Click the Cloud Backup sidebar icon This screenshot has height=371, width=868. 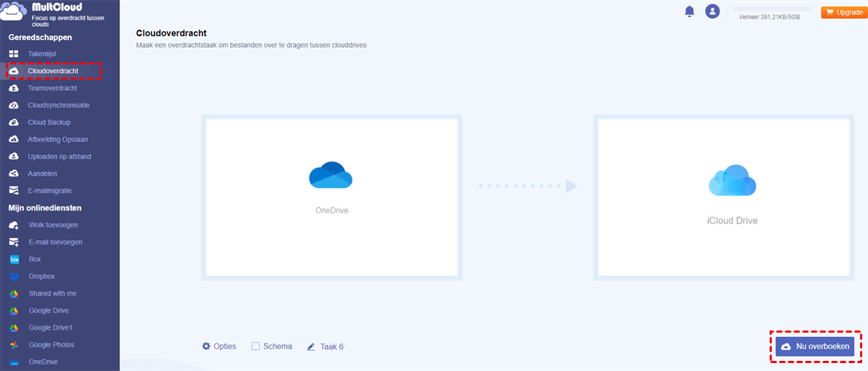[x=14, y=122]
